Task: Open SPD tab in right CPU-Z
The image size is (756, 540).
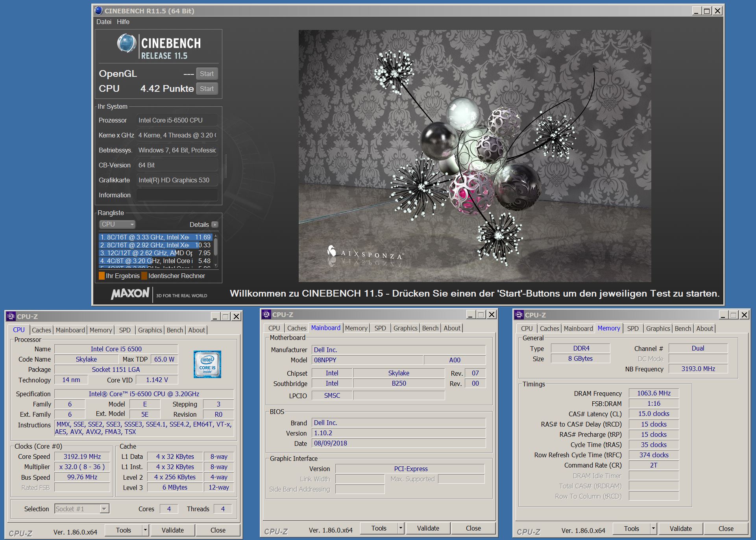Action: tap(633, 328)
